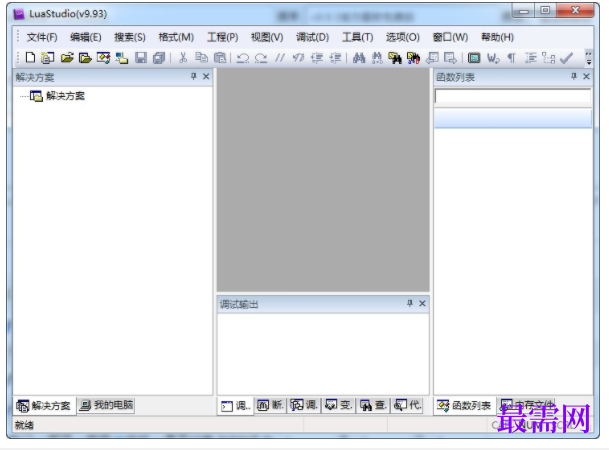Open the 编辑(E) menu

85,37
